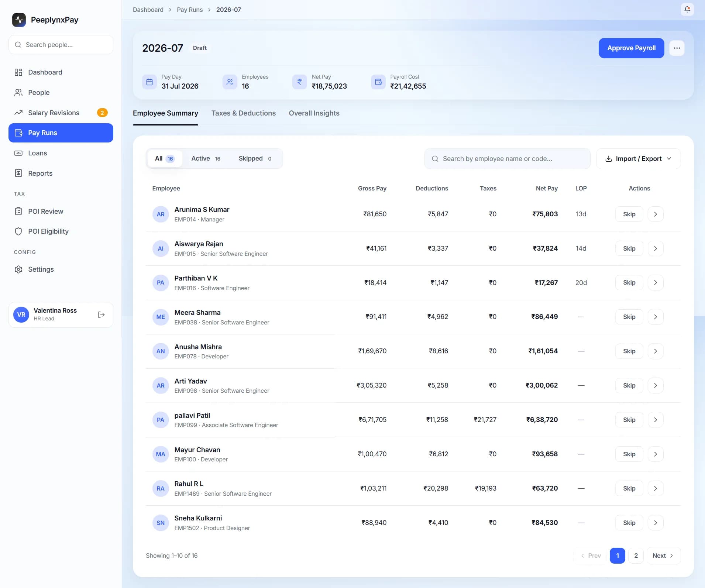Image resolution: width=705 pixels, height=588 pixels.
Task: Expand Parthiban V K's row chevron
Action: coord(656,283)
